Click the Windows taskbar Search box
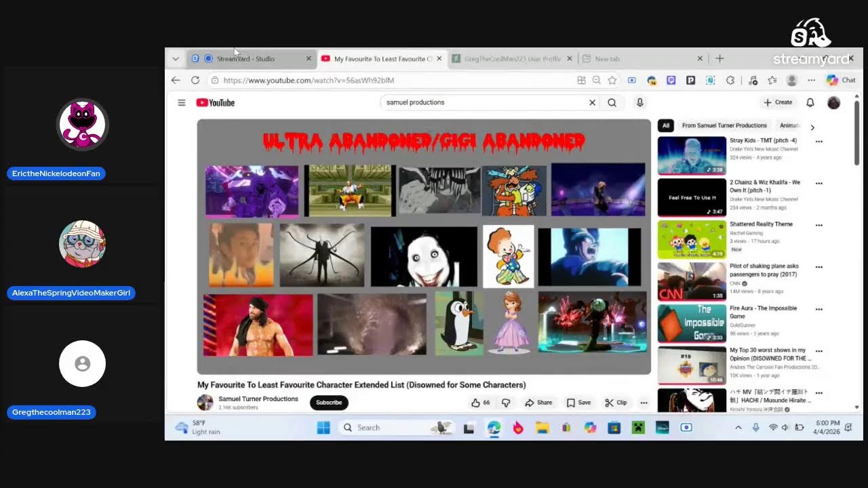 coord(397,428)
